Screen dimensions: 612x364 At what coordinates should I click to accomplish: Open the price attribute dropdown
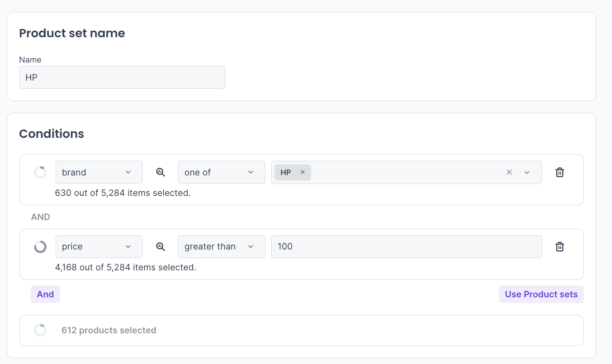[x=99, y=247]
